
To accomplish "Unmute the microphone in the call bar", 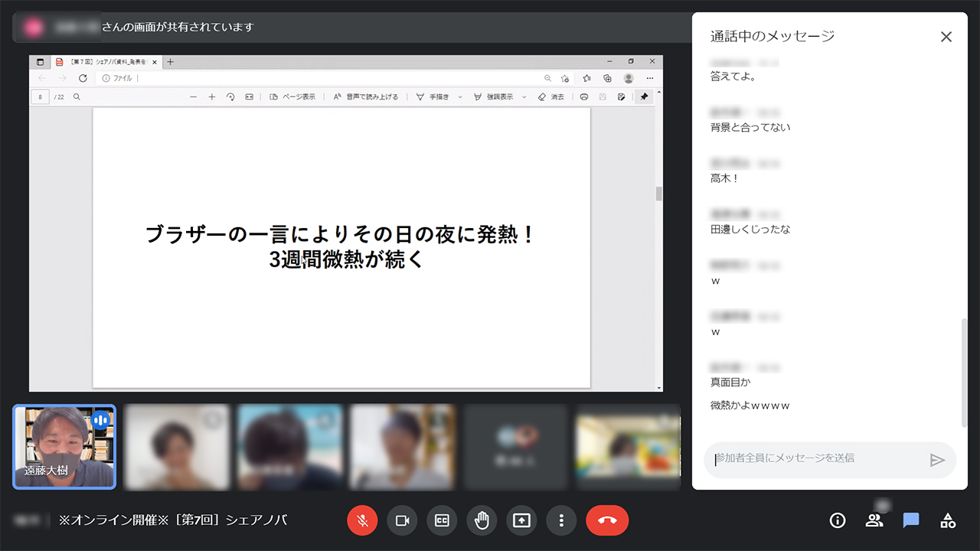I will pyautogui.click(x=362, y=520).
